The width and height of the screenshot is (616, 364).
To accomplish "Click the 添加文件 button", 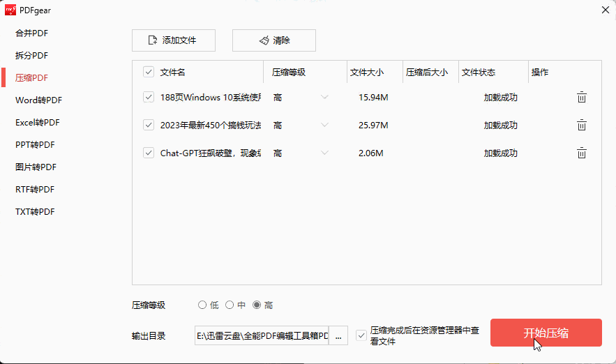I will point(174,40).
